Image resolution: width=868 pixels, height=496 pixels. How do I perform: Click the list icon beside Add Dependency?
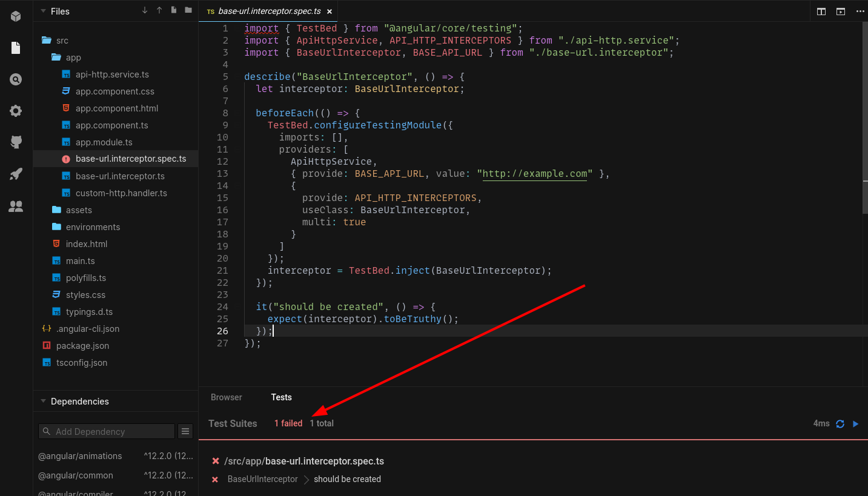185,431
